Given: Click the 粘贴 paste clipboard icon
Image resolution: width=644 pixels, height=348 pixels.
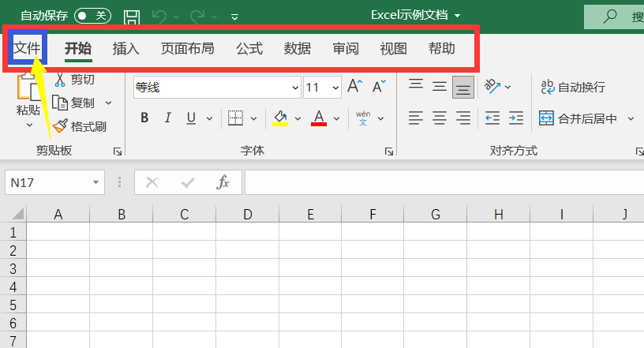Looking at the screenshot, I should [28, 87].
